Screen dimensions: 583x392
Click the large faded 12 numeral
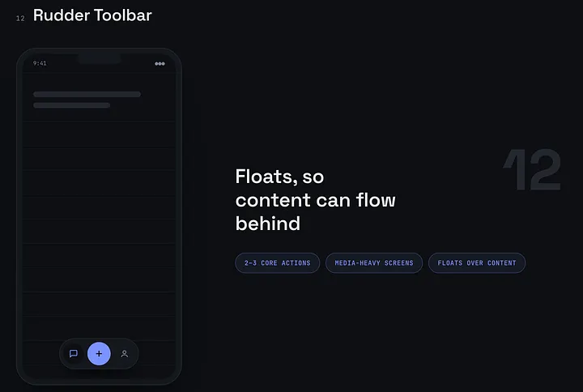click(532, 169)
